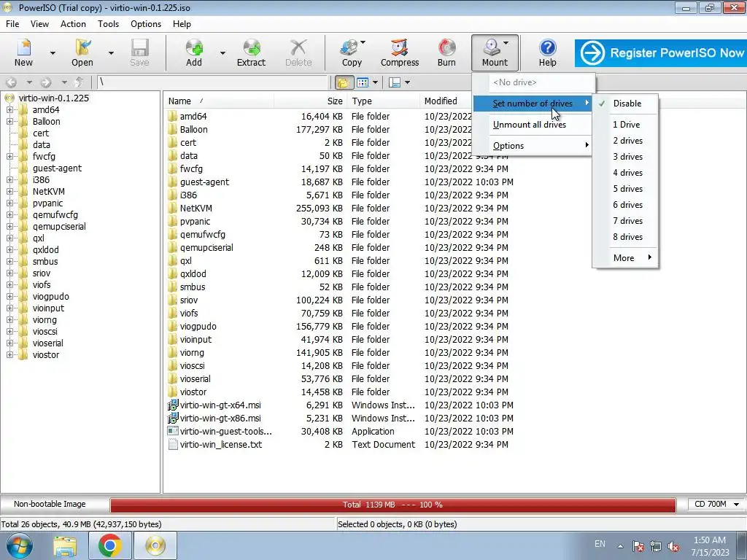Toggle the folders pane icon
This screenshot has height=560, width=747.
click(343, 82)
